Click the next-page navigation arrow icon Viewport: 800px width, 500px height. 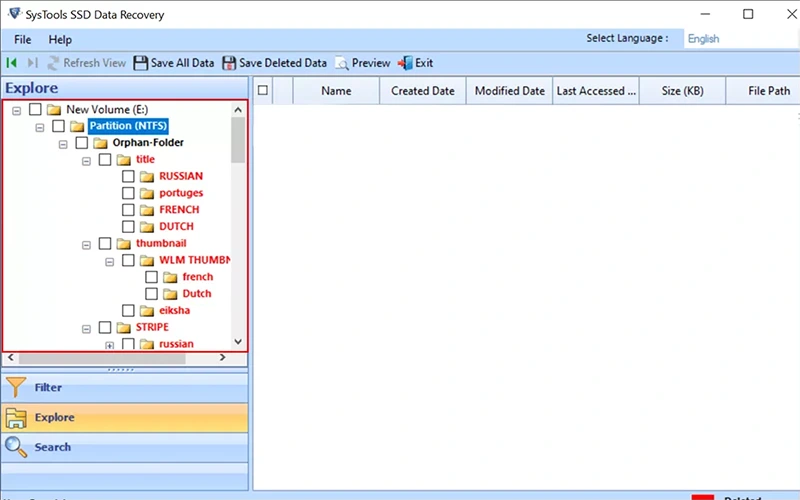click(x=33, y=63)
